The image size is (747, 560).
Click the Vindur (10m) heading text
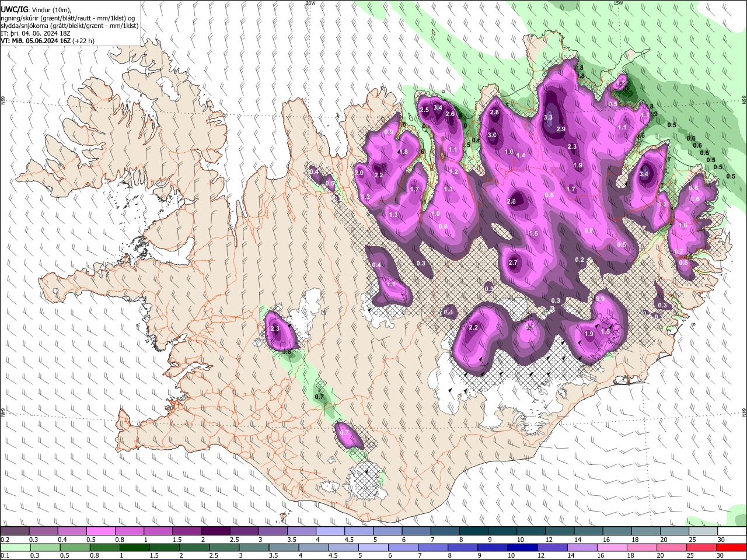[51, 10]
